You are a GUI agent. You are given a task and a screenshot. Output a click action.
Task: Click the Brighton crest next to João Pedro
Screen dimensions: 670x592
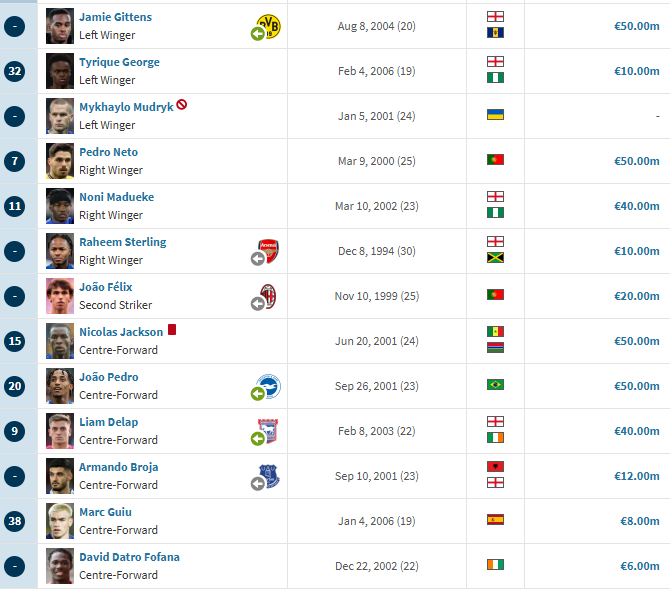pos(269,386)
